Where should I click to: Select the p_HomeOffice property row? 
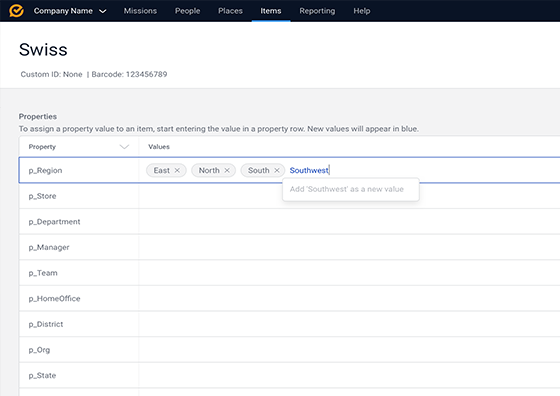coord(289,299)
